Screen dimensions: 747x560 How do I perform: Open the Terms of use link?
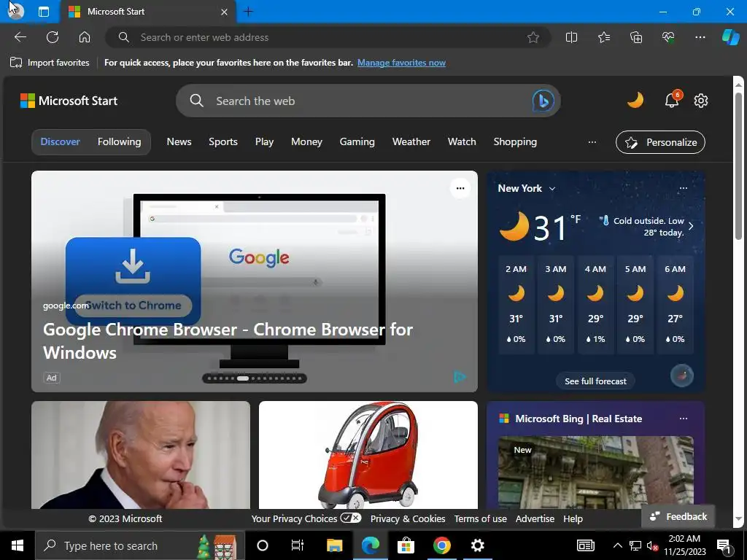480,518
